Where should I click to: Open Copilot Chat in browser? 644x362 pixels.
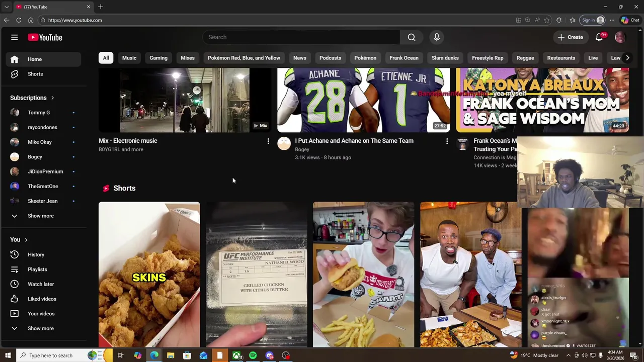(x=630, y=20)
